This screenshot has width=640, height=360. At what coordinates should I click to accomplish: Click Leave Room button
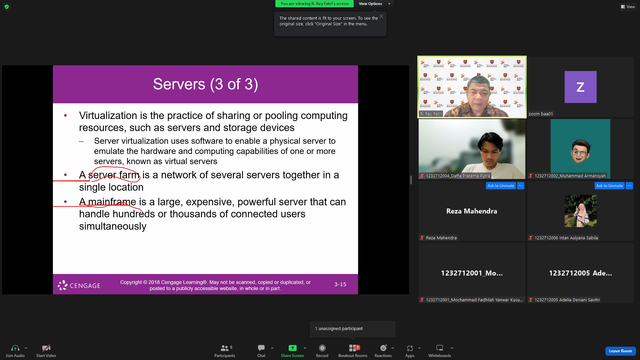(620, 351)
